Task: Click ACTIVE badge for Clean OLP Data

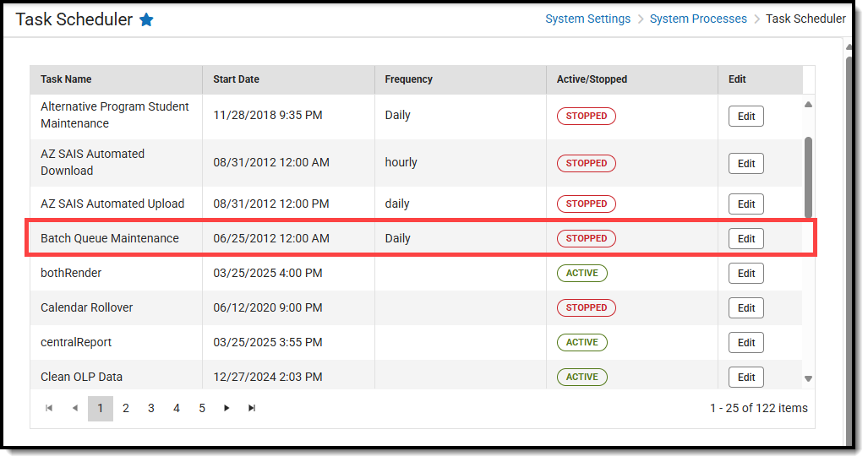Action: click(581, 377)
